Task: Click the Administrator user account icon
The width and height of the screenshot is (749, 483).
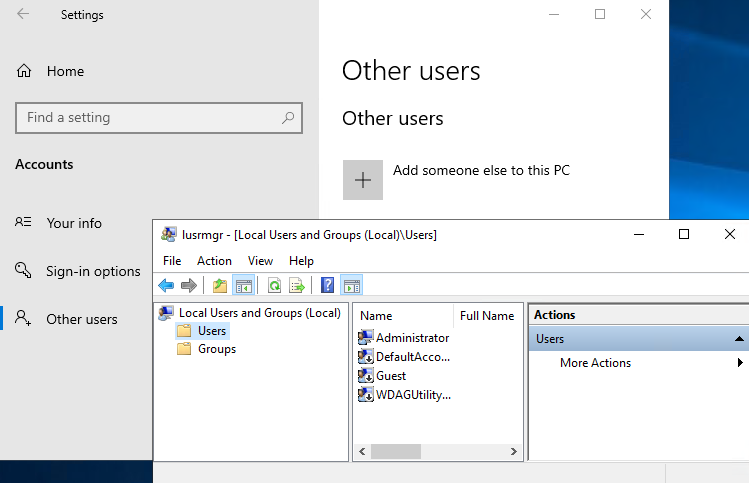Action: (365, 337)
